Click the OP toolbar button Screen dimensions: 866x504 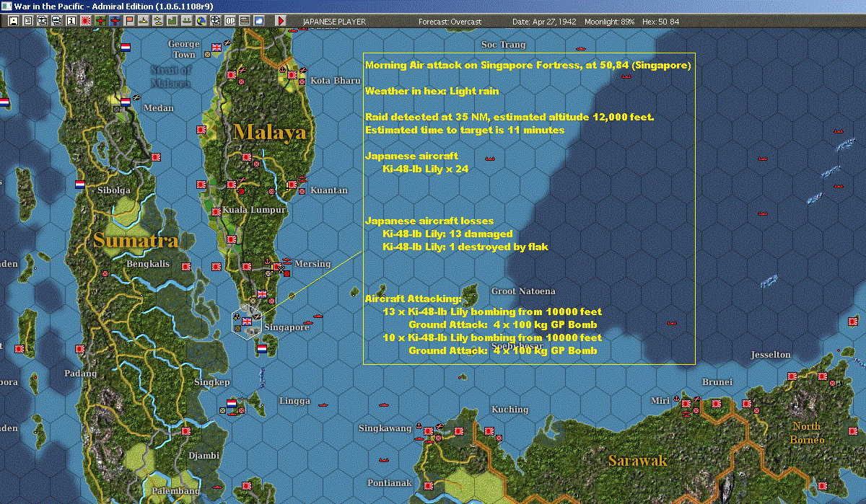229,21
